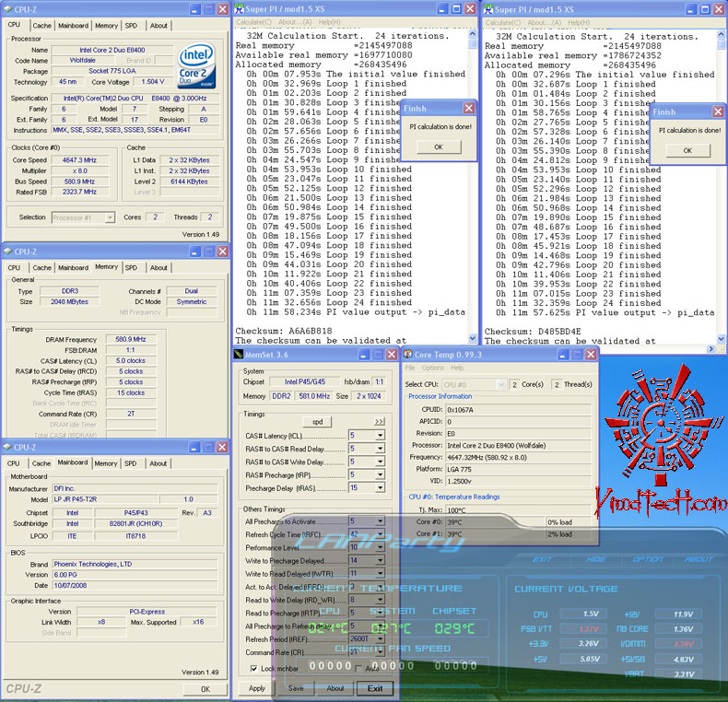Open the CAS# Latency (tCL) dropdown in MemSet
Viewport: 728px width, 702px height.
(x=381, y=436)
